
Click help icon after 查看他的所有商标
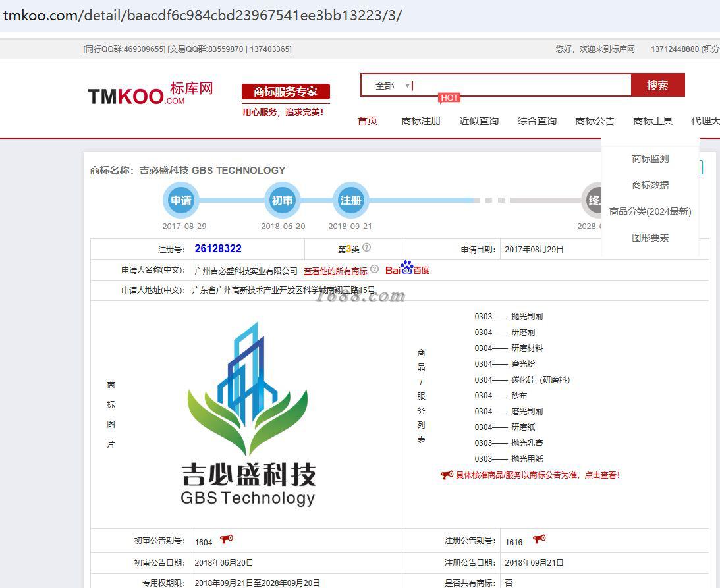click(375, 269)
